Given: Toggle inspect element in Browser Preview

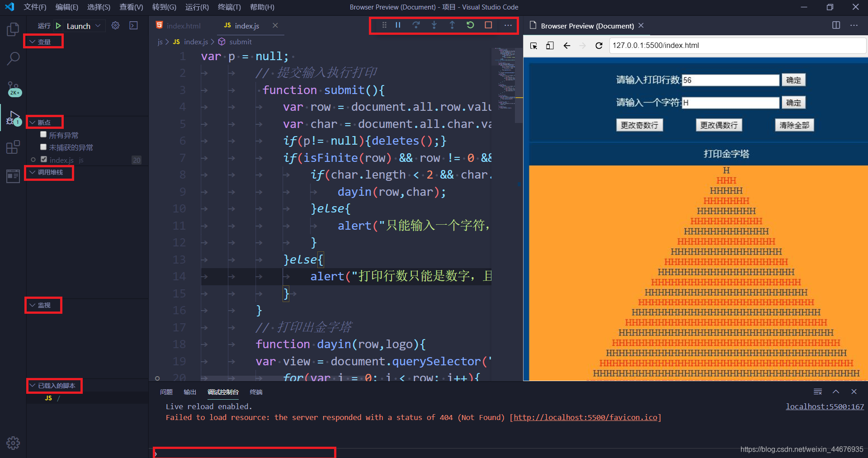Looking at the screenshot, I should pyautogui.click(x=534, y=46).
